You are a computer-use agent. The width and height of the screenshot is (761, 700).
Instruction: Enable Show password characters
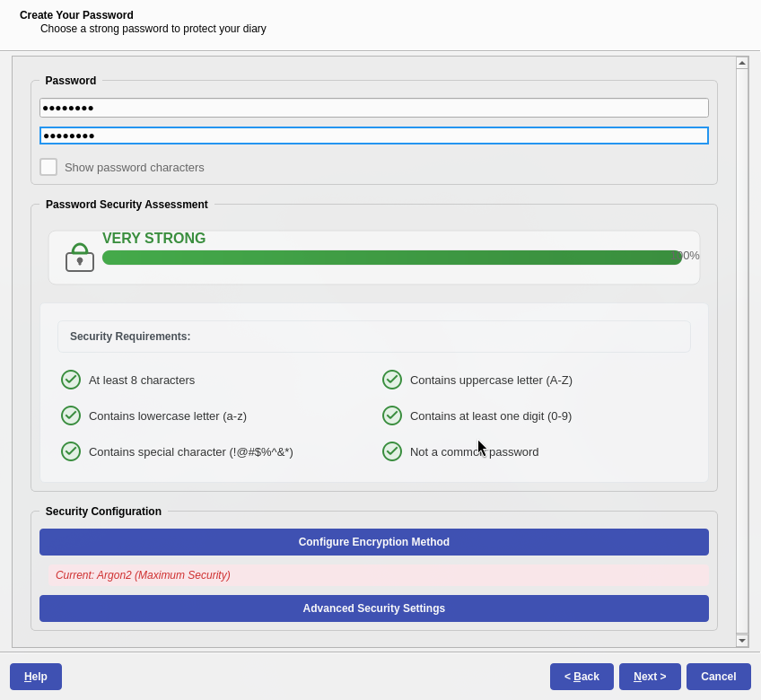[48, 166]
